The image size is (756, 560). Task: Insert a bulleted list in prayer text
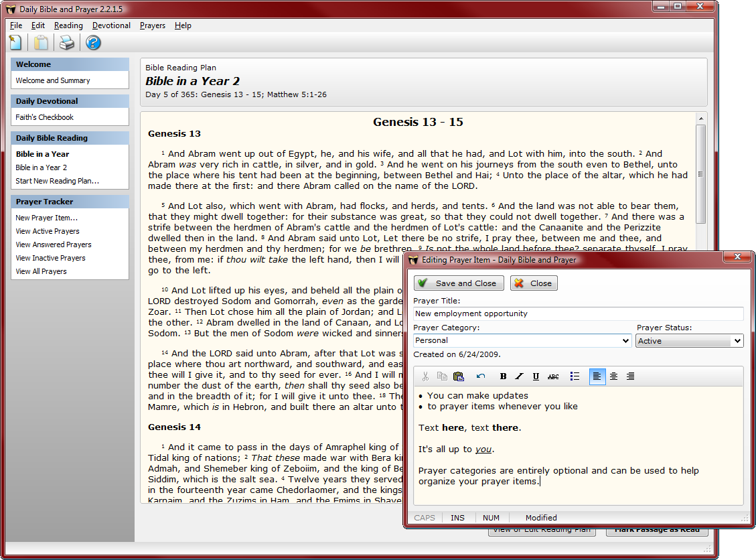tap(575, 376)
